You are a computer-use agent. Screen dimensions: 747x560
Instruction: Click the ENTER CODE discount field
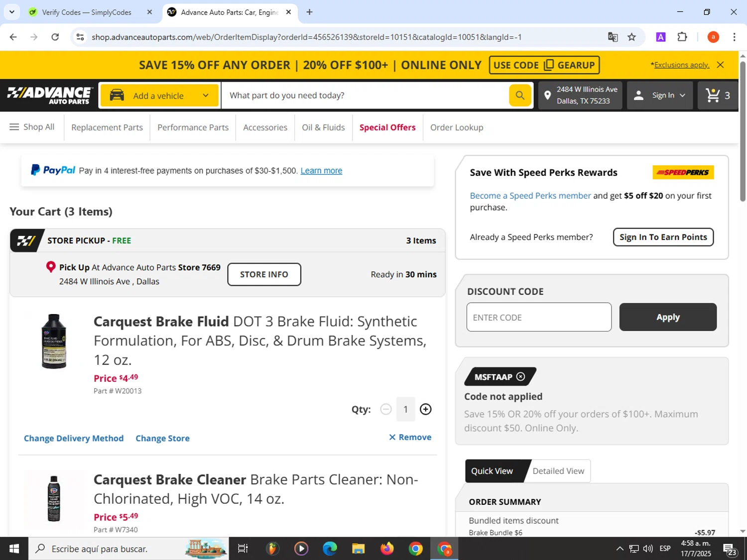539,317
